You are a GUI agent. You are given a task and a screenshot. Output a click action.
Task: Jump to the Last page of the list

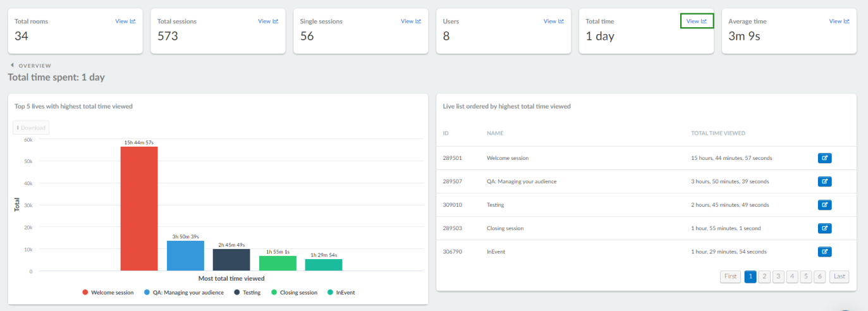[839, 276]
